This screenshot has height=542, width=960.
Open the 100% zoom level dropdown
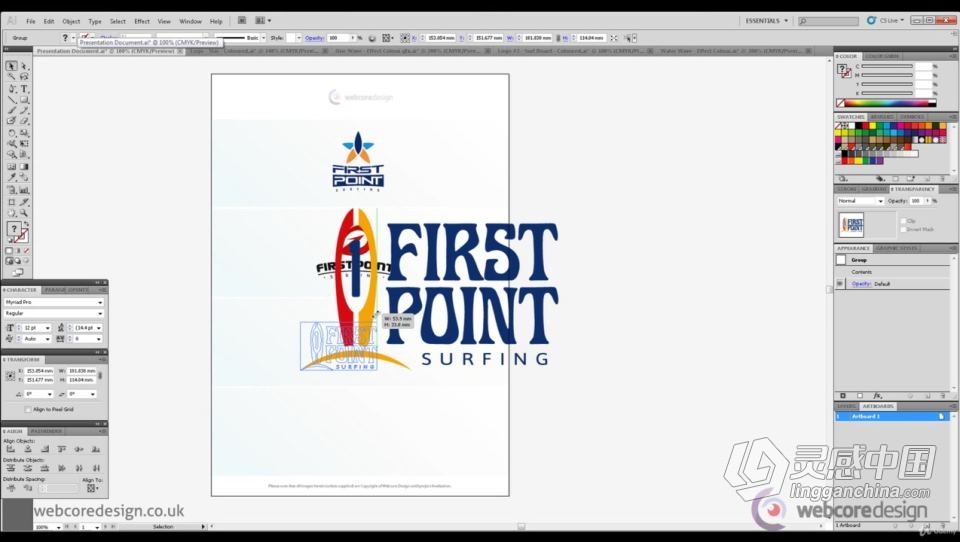[59, 527]
